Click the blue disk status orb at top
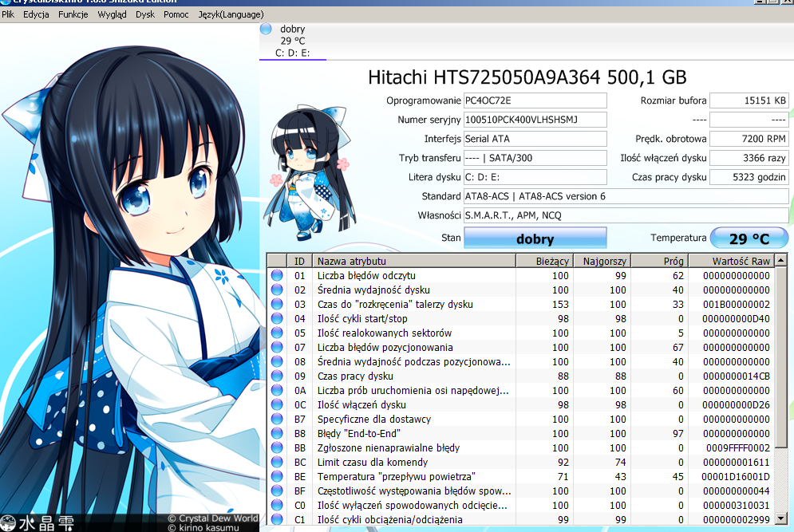The height and width of the screenshot is (532, 794). (x=266, y=29)
